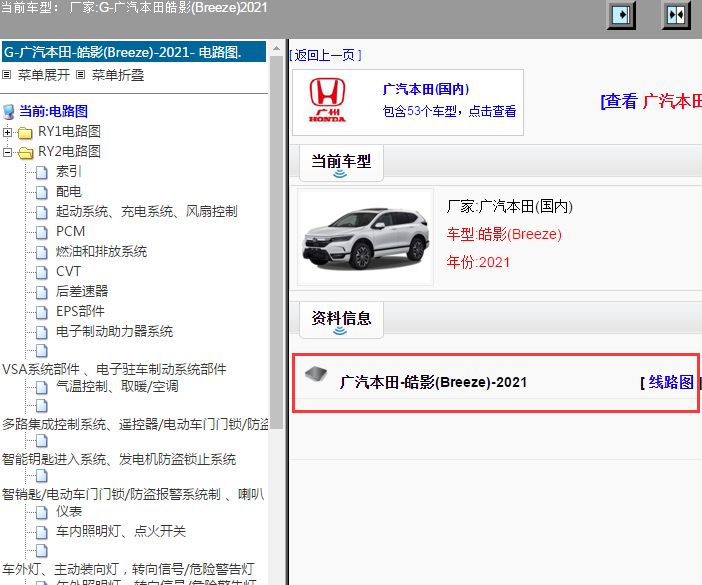Click the Honda logo image
Image resolution: width=702 pixels, height=585 pixels.
(327, 100)
